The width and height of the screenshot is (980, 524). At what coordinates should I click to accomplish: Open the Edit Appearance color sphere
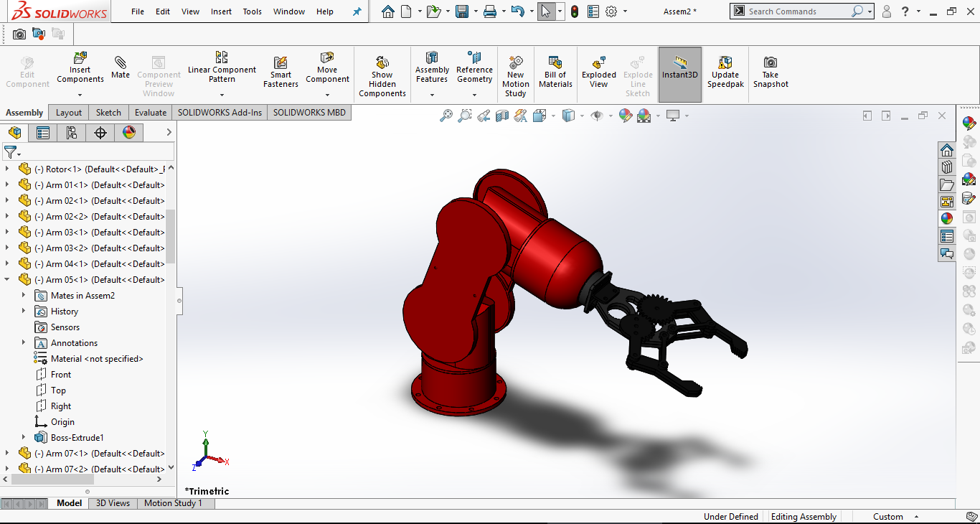coord(625,116)
